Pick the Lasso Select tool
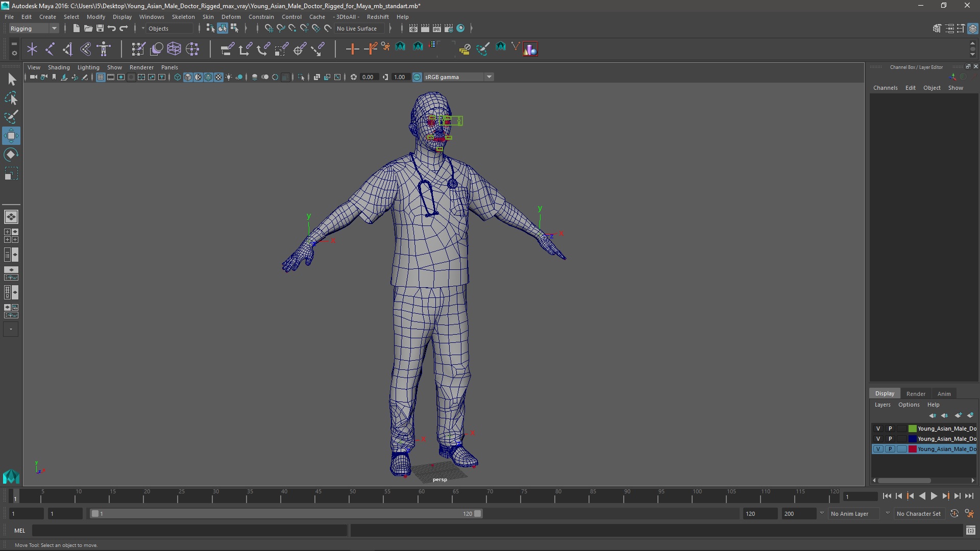This screenshot has width=980, height=551. (x=11, y=98)
